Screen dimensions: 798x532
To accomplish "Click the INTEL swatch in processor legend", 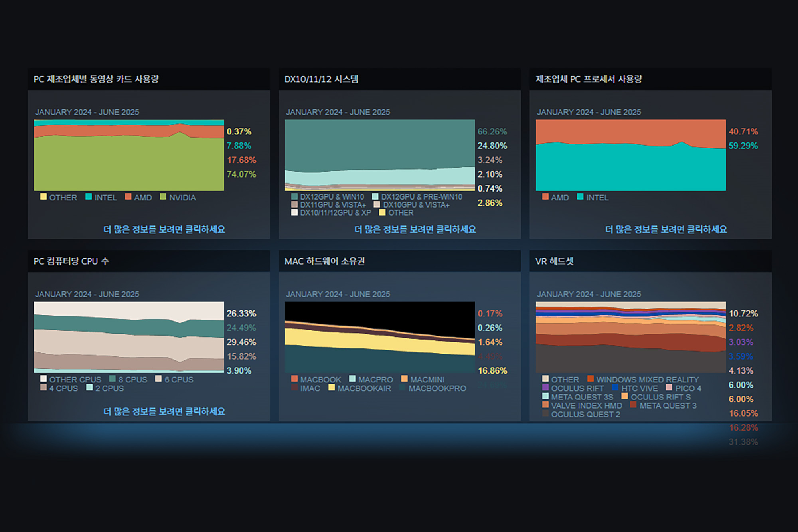I will (x=580, y=196).
